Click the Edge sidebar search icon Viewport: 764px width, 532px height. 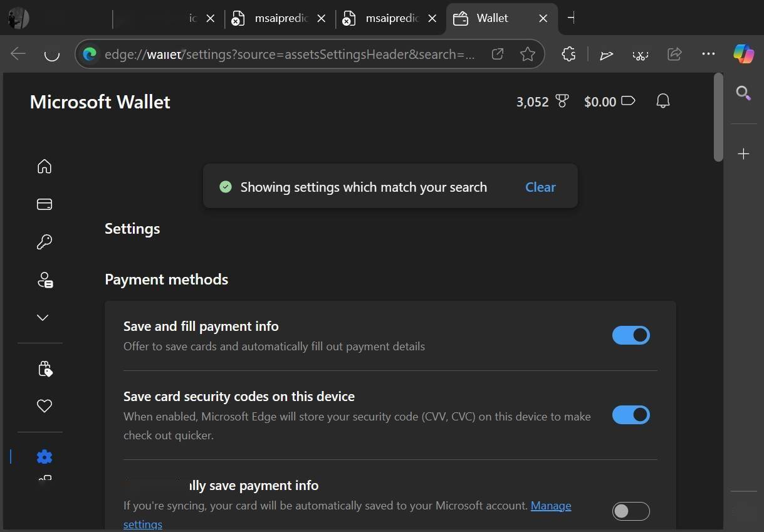tap(743, 93)
